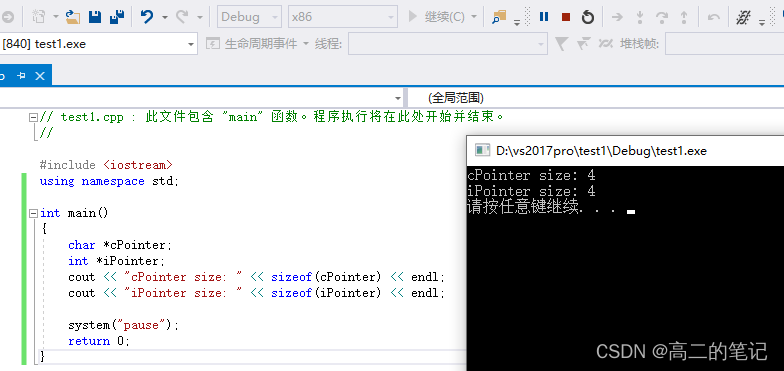Click the navigate forward arrow icon

click(7, 16)
